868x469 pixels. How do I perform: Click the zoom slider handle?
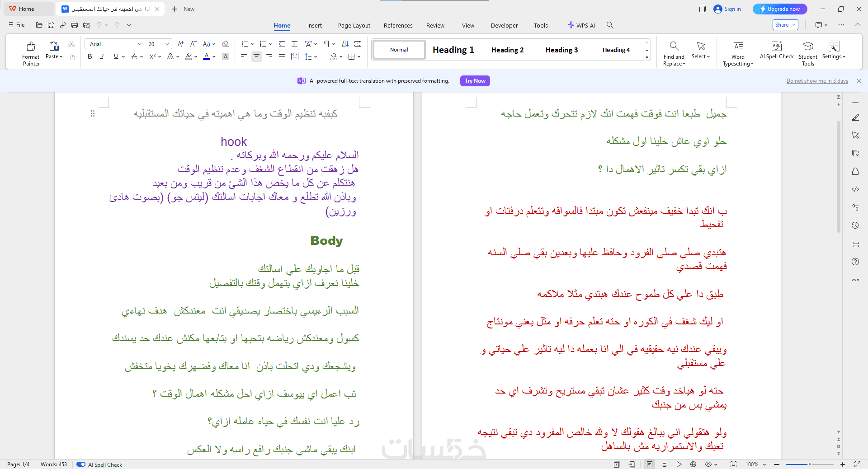[810, 464]
